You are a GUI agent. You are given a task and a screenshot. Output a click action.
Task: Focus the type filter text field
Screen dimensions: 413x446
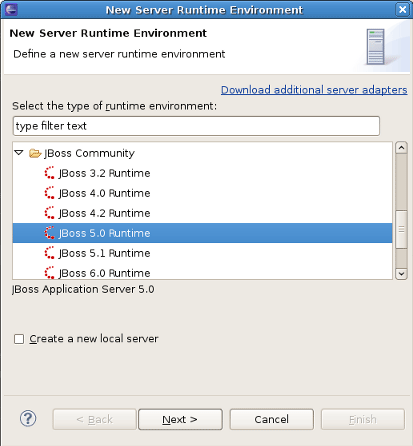196,126
